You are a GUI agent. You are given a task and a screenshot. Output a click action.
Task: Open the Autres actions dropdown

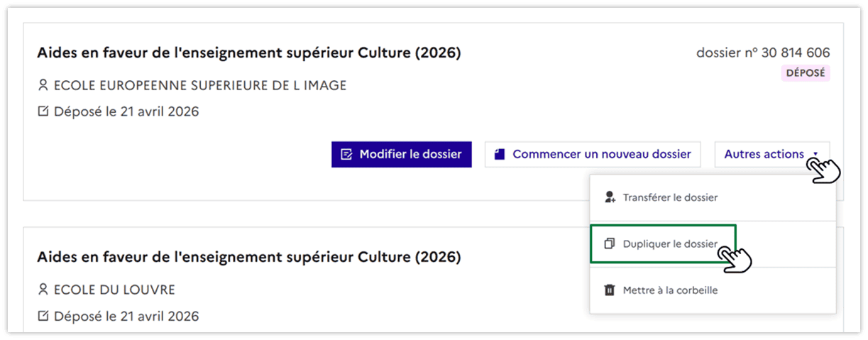[x=764, y=154]
